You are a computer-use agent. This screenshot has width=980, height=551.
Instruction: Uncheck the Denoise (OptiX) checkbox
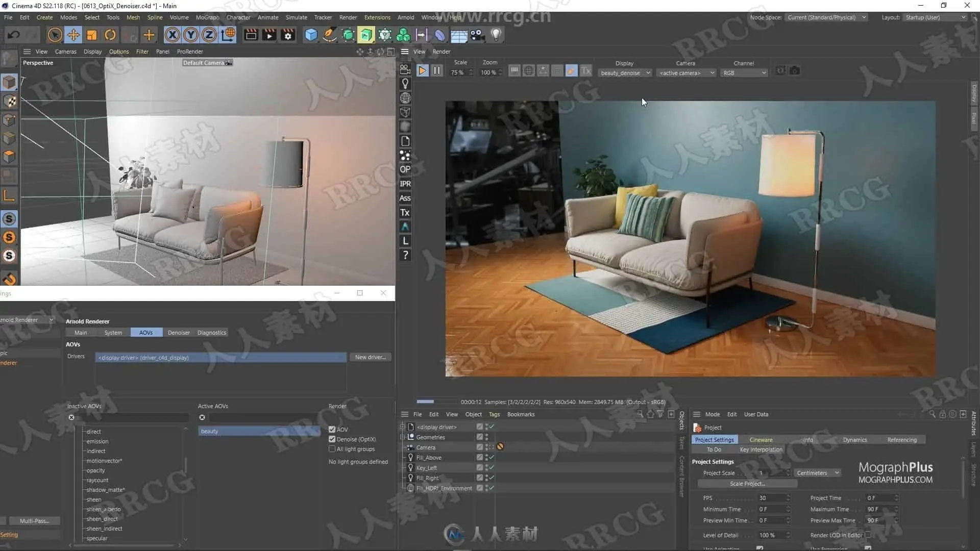(332, 439)
